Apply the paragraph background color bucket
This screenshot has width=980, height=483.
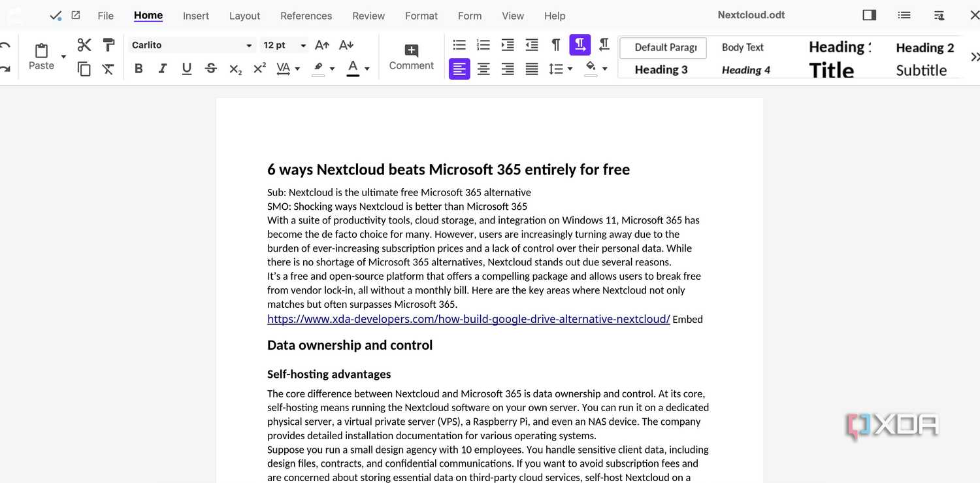591,68
